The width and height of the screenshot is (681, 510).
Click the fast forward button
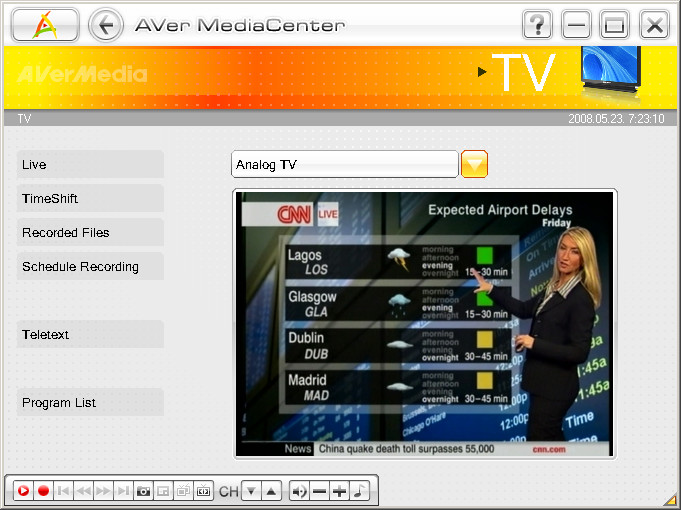point(103,491)
